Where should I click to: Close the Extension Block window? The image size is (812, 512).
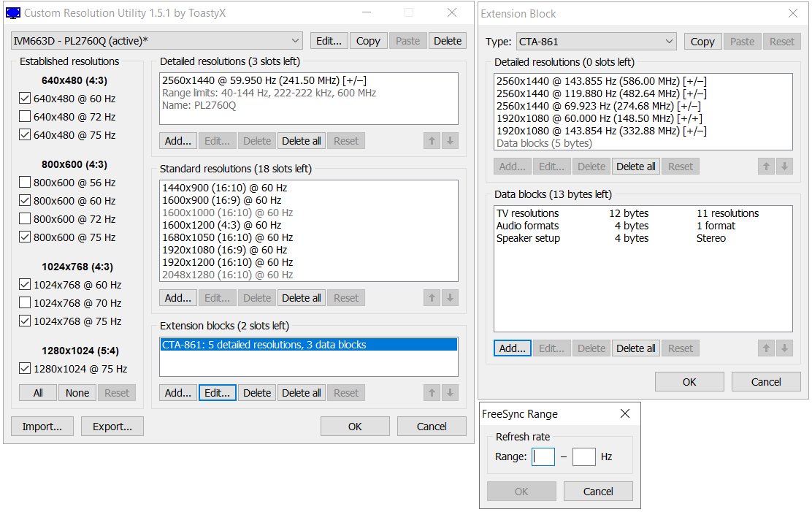click(x=793, y=13)
